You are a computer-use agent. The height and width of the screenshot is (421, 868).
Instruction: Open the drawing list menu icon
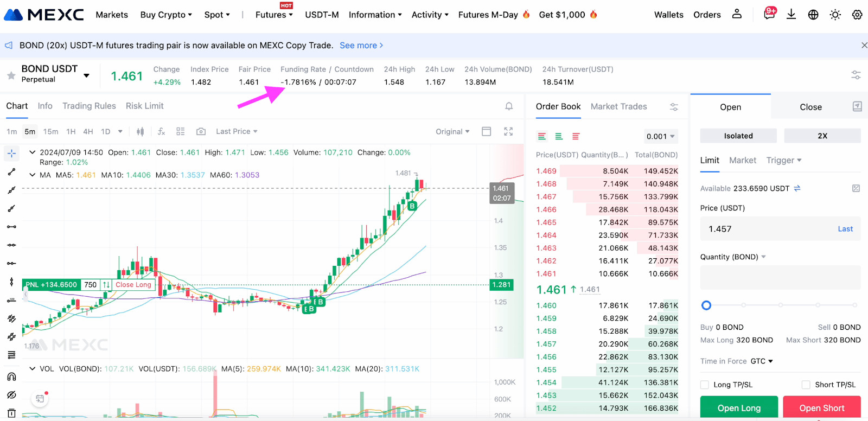pos(11,355)
